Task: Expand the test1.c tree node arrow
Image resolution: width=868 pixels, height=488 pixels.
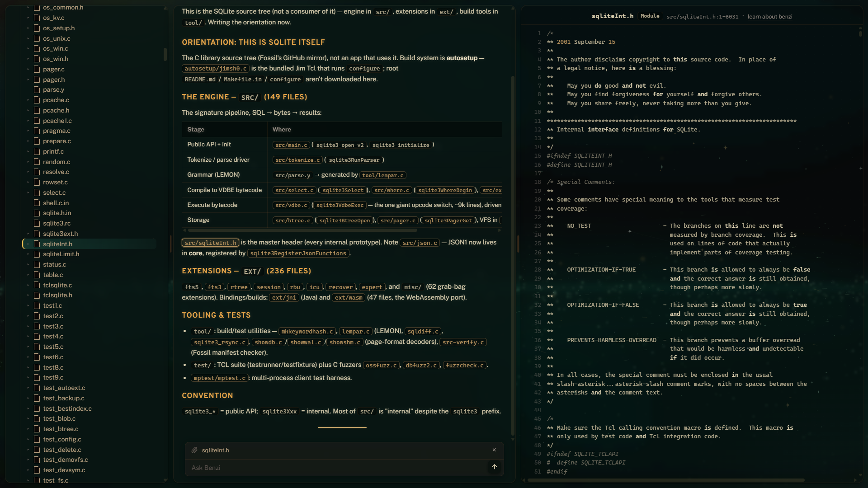Action: pos(28,305)
